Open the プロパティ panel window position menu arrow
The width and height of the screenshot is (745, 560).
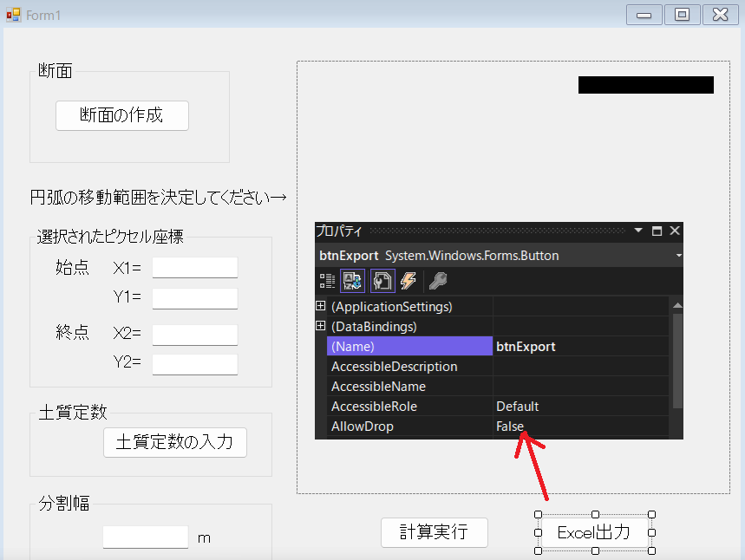638,231
